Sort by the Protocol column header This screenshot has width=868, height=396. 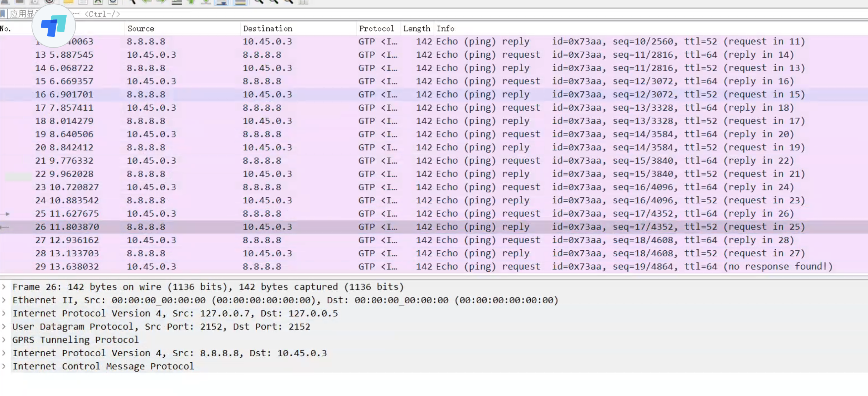(376, 29)
